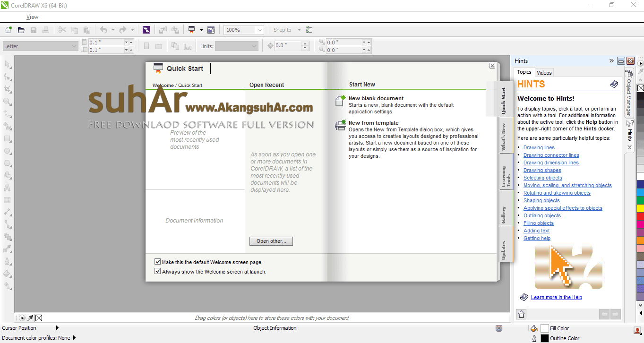Image resolution: width=644 pixels, height=343 pixels.
Task: Select the Topics tab in Hints
Action: tap(524, 72)
